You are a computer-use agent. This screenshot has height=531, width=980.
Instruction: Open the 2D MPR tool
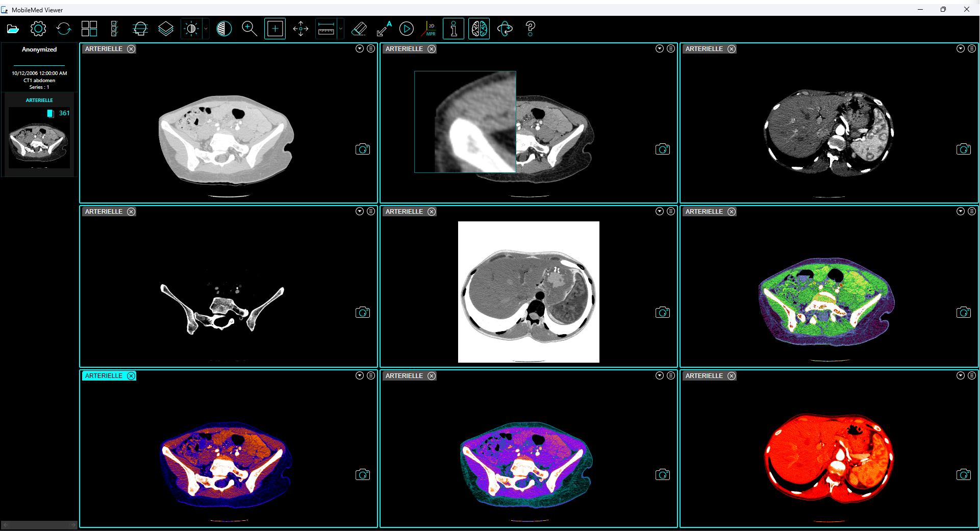[429, 29]
